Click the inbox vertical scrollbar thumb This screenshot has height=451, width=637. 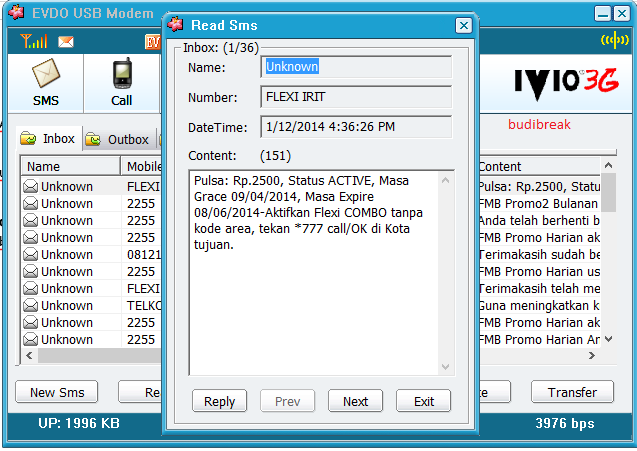608,193
